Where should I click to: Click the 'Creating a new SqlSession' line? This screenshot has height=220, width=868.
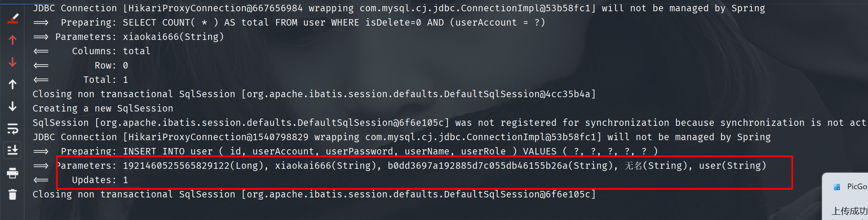[103, 108]
